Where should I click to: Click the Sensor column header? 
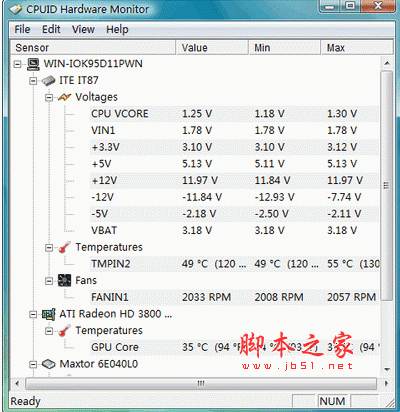click(x=93, y=48)
